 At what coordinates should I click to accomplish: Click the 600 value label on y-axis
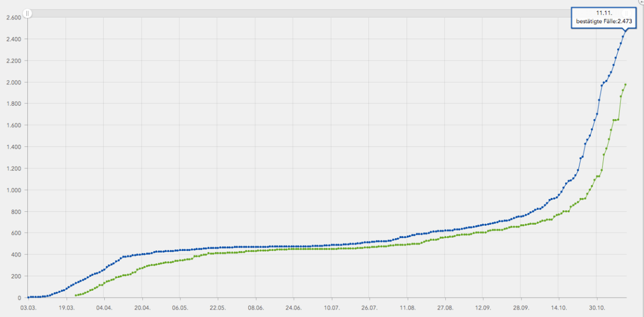click(15, 233)
